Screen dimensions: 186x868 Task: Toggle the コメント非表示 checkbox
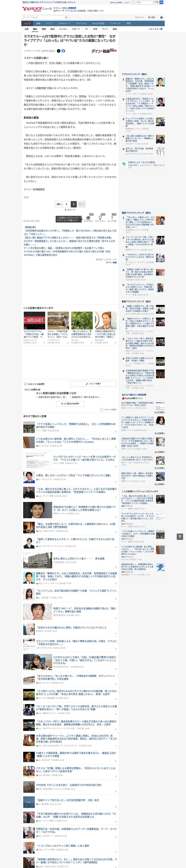[x=102, y=409]
